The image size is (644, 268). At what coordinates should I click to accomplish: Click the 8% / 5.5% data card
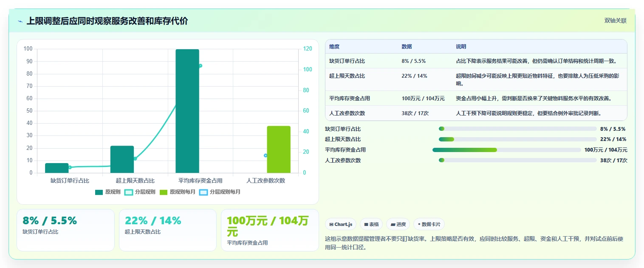(x=65, y=230)
